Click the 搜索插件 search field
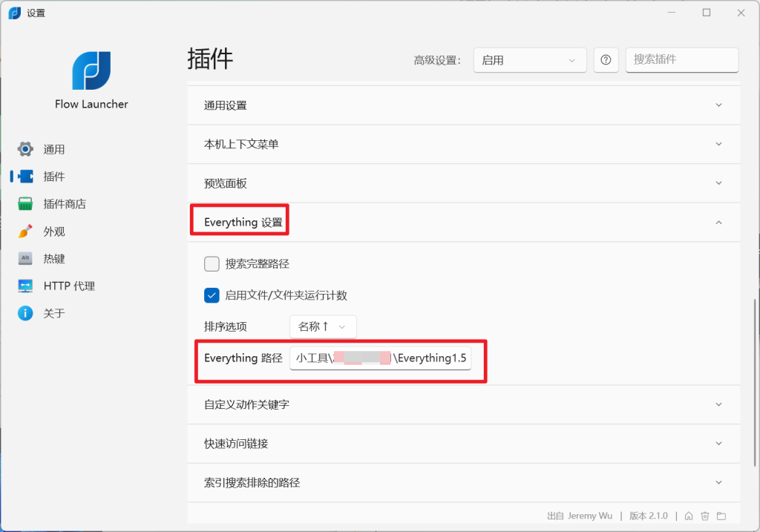This screenshot has width=760, height=532. pyautogui.click(x=682, y=60)
